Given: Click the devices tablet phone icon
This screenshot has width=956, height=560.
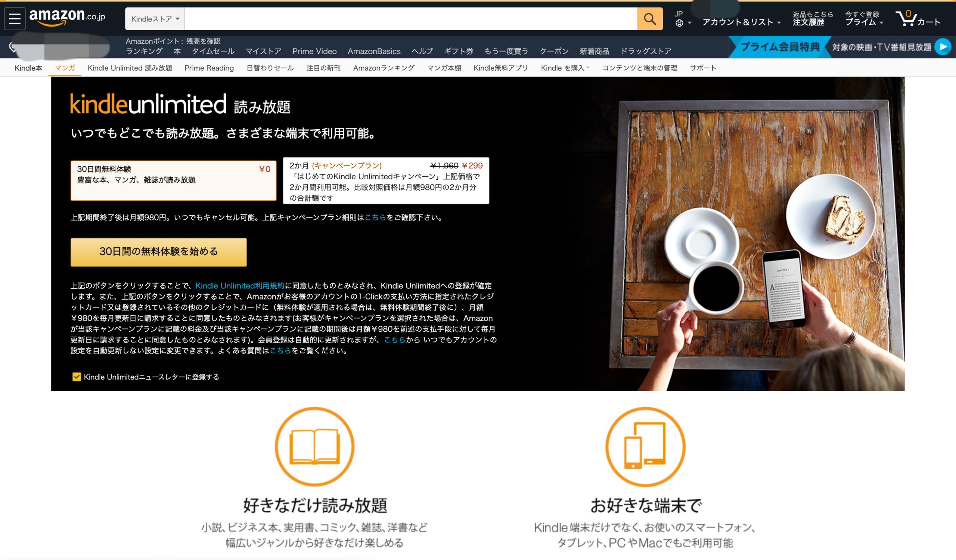Looking at the screenshot, I should (x=645, y=446).
